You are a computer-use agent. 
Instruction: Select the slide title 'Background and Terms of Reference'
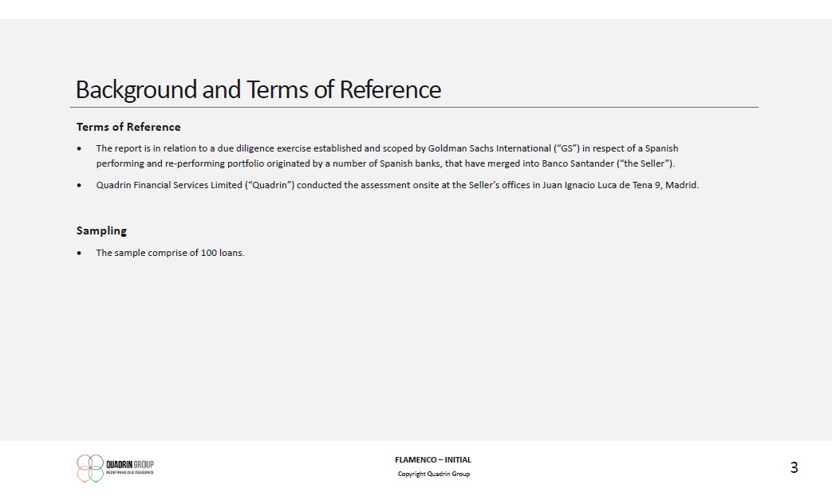[258, 89]
